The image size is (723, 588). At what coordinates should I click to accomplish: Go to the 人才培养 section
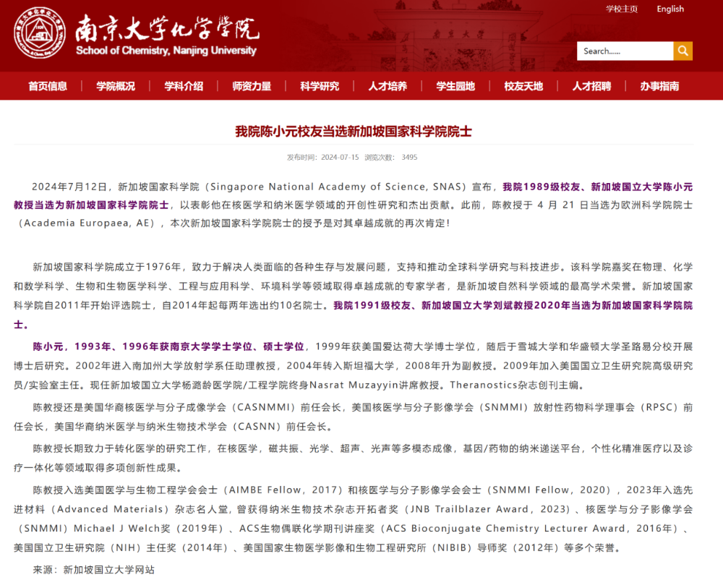388,86
